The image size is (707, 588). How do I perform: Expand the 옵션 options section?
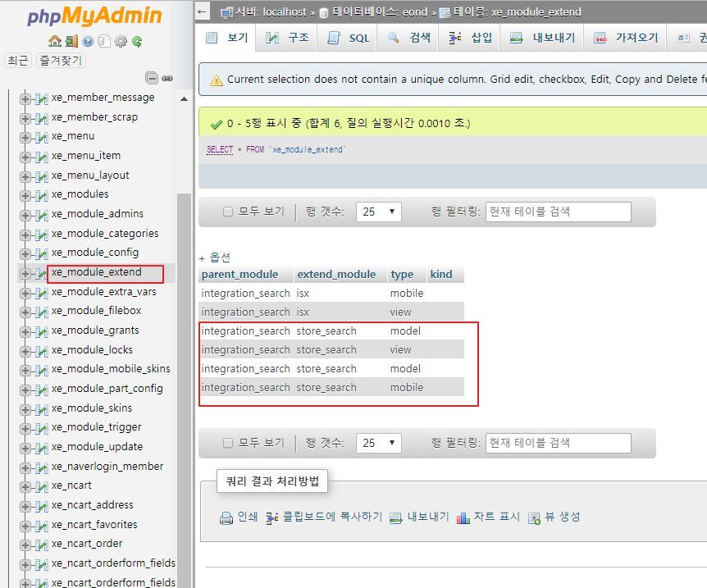(215, 258)
